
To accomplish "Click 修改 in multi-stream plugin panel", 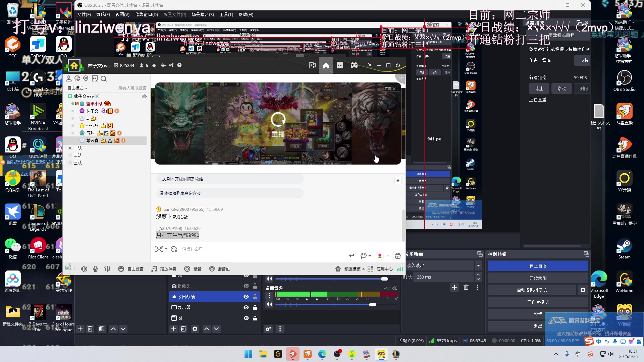I will 561,88.
